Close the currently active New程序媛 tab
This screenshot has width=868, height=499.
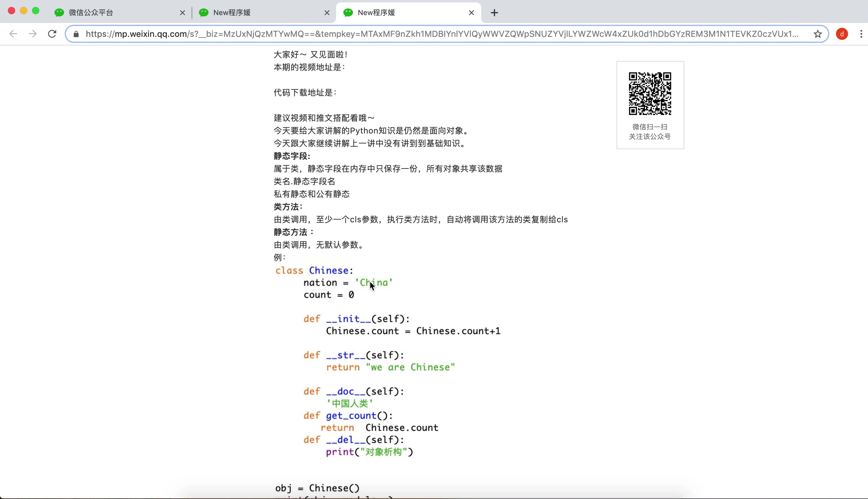(471, 13)
